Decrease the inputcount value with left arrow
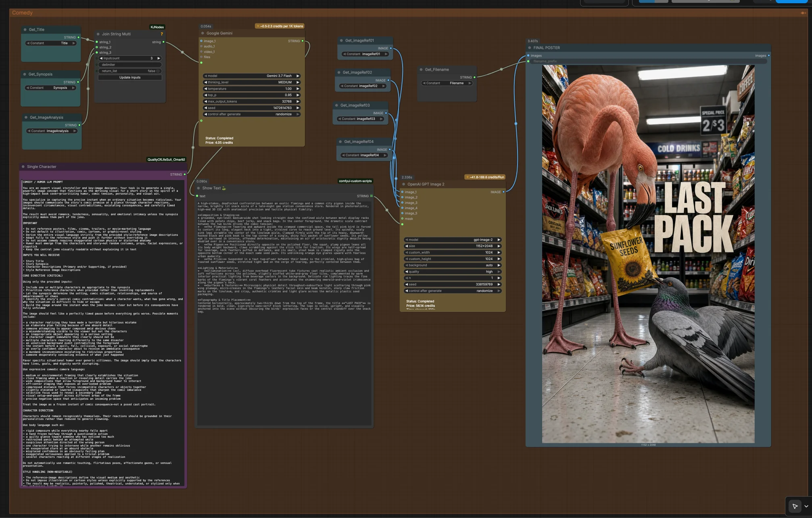The height and width of the screenshot is (518, 812). coord(101,58)
